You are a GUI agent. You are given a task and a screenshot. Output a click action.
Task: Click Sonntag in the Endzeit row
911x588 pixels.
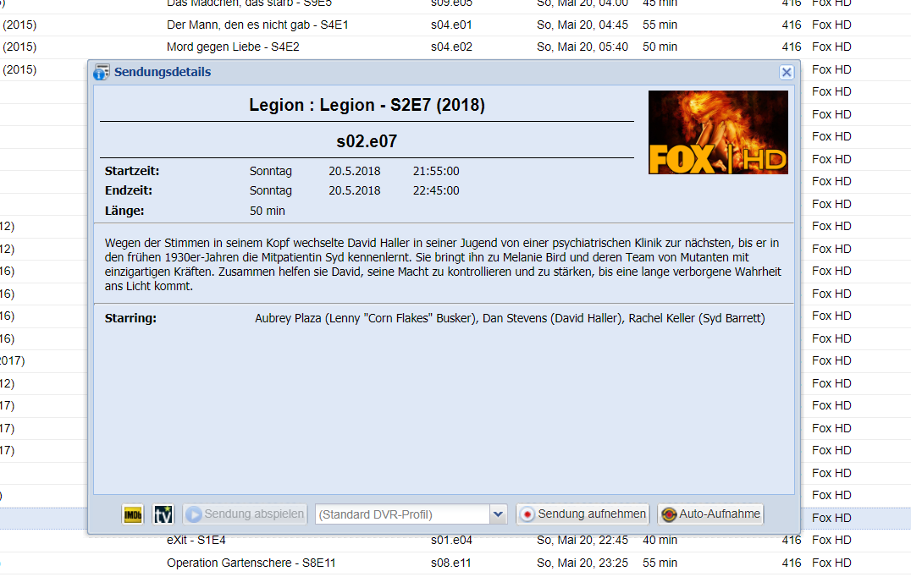click(x=271, y=191)
